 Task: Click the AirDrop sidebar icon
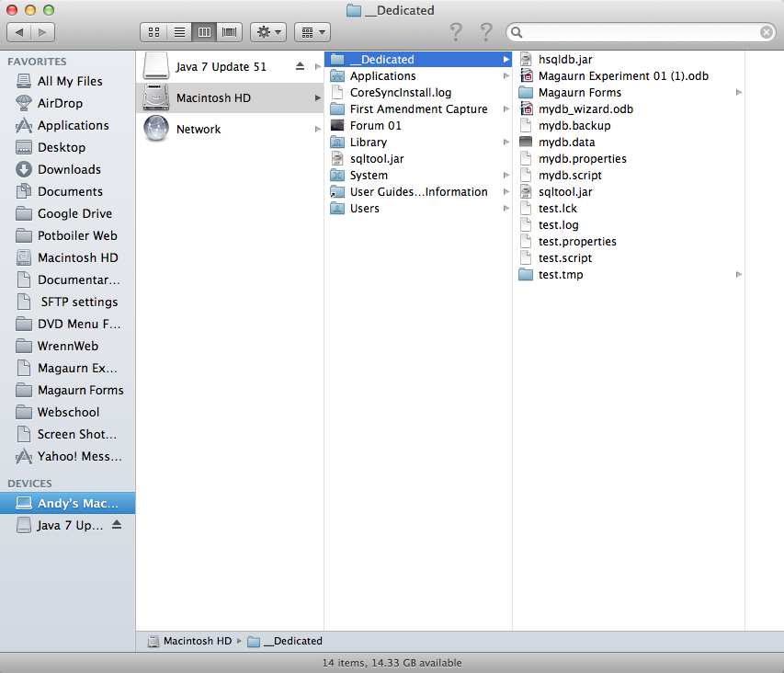coord(24,103)
